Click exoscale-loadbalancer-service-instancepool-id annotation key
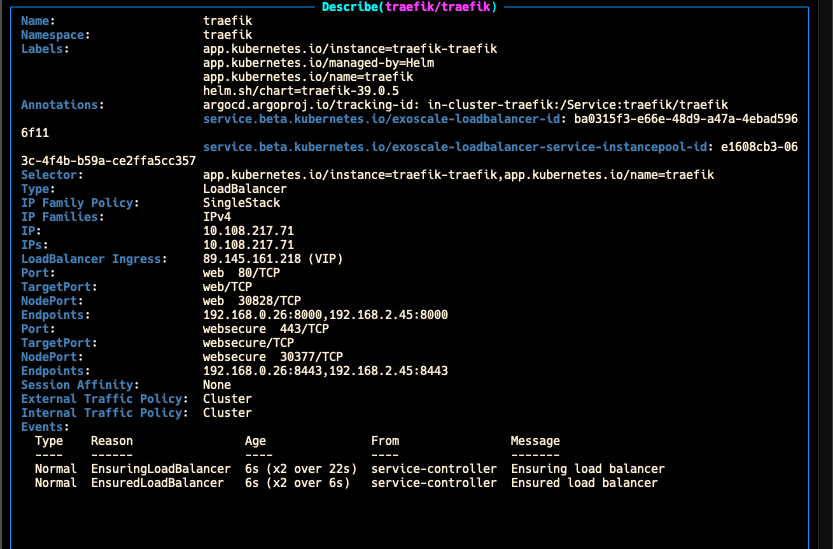Screen dimensions: 833x549 (455, 147)
